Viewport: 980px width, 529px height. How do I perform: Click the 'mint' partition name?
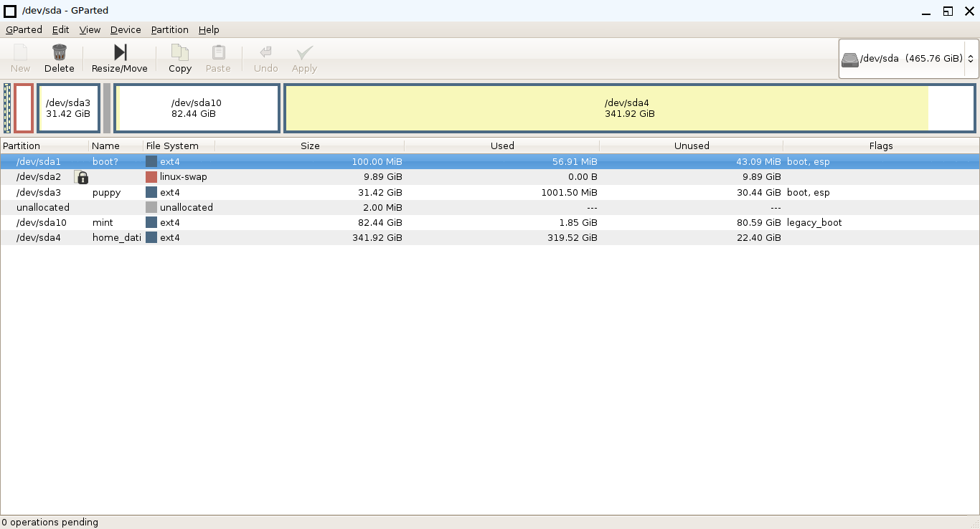tap(103, 223)
